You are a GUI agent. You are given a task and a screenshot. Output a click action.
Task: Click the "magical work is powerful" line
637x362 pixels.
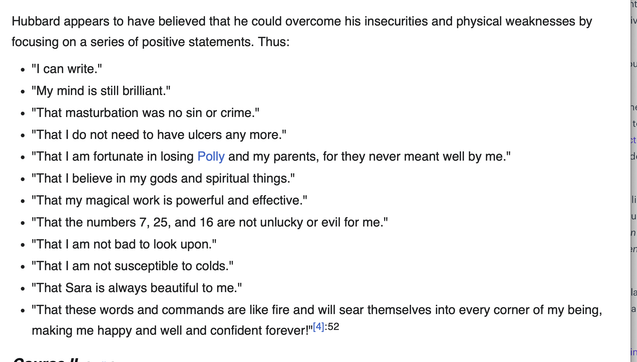pyautogui.click(x=169, y=200)
